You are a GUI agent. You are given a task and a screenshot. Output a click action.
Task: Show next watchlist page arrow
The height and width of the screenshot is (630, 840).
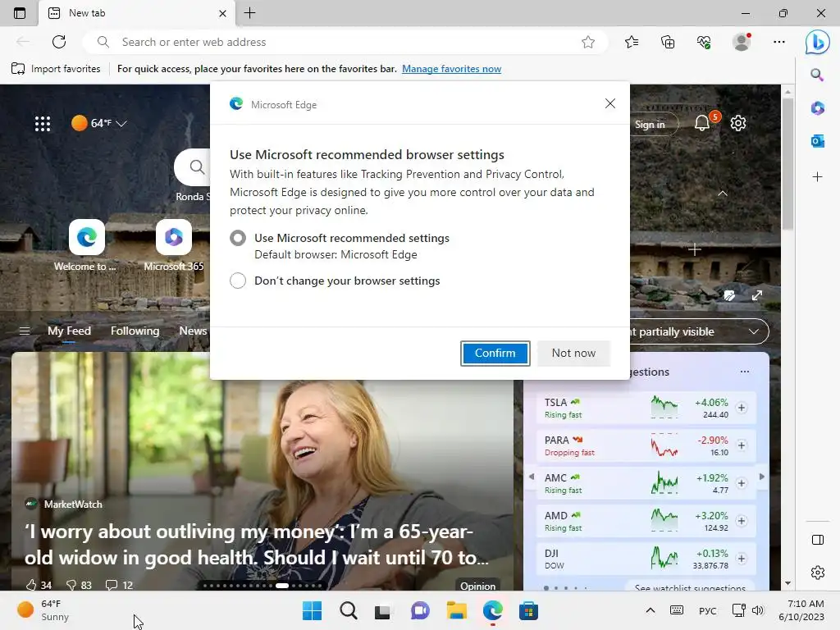(x=761, y=477)
